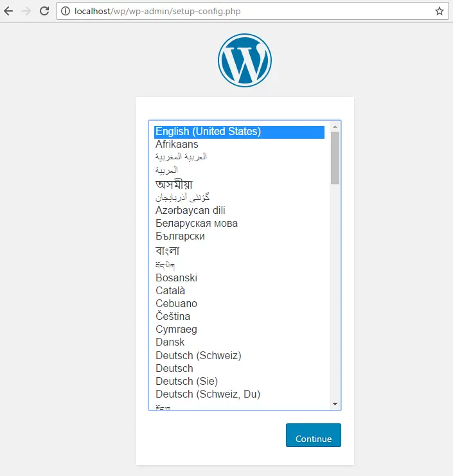The height and width of the screenshot is (476, 453).
Task: Select Dansk language
Action: pyautogui.click(x=239, y=342)
